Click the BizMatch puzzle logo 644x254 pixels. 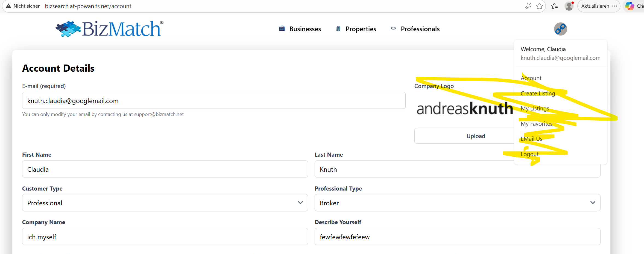(x=109, y=29)
